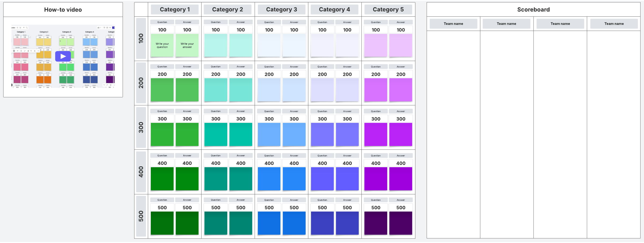This screenshot has width=644, height=243.
Task: Click the Category 5 header
Action: (x=388, y=9)
